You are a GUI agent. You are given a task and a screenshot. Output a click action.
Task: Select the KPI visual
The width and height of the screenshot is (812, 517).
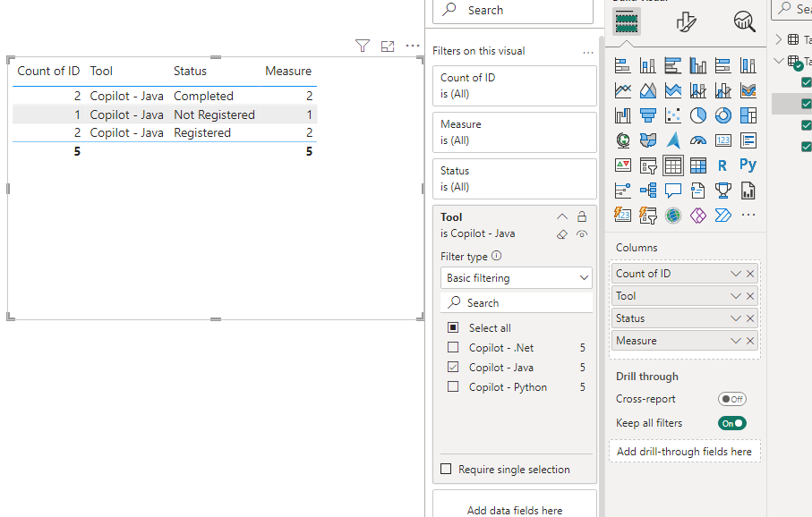622,165
